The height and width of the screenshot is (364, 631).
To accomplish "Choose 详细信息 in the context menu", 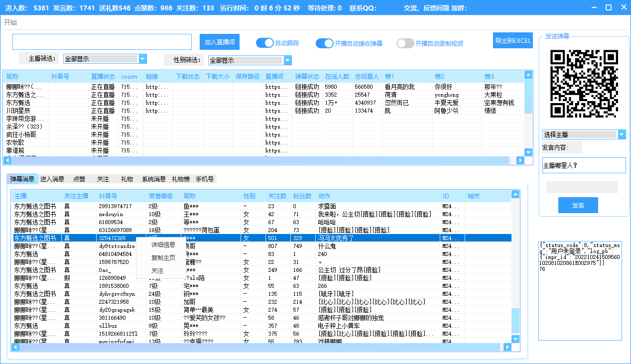I will click(x=163, y=244).
